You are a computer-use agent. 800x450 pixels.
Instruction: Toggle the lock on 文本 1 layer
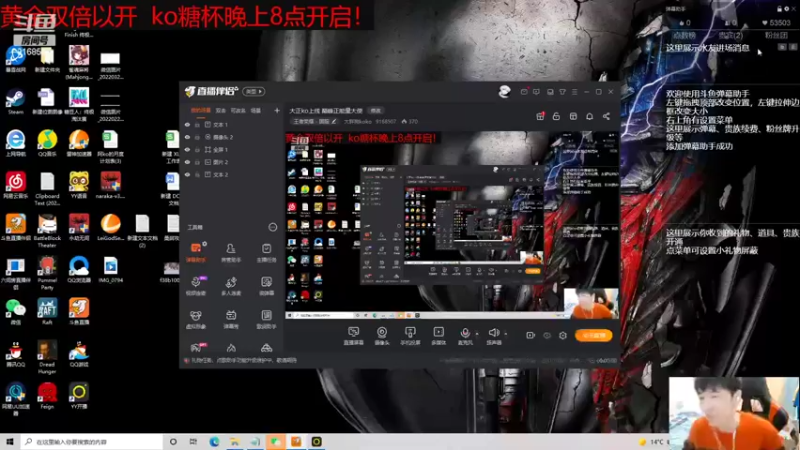[x=197, y=124]
